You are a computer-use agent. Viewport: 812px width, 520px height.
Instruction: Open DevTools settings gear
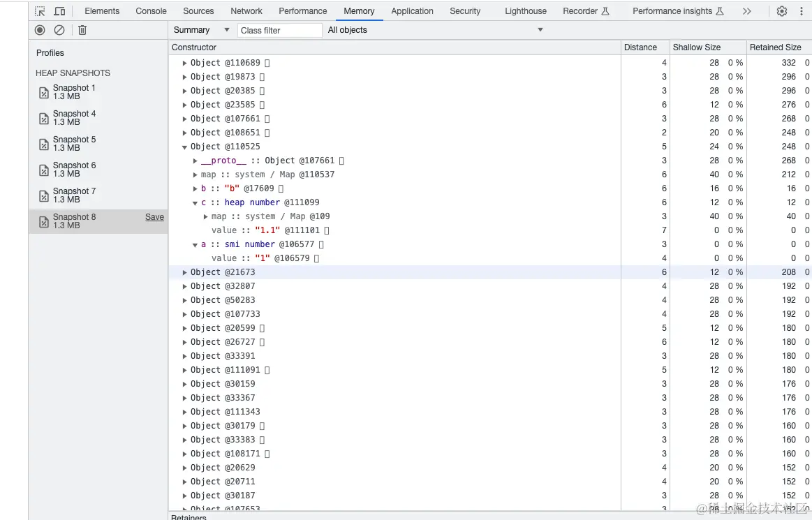click(x=782, y=11)
